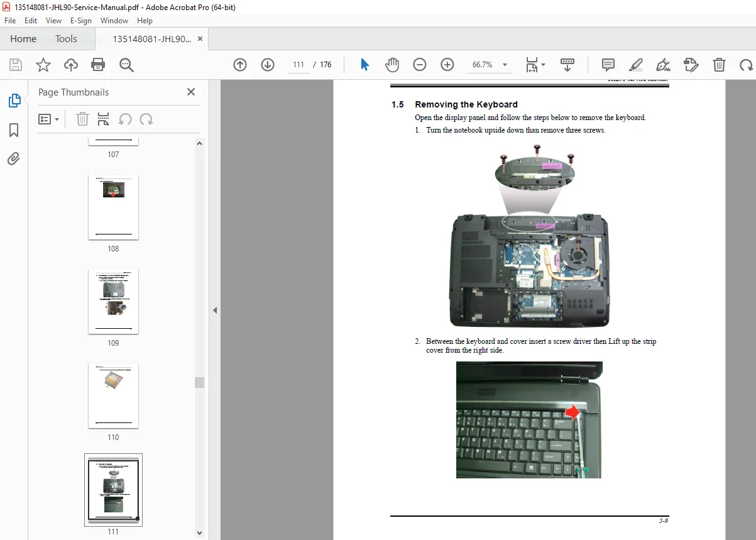Open the View menu
This screenshot has width=756, height=540.
(x=53, y=20)
